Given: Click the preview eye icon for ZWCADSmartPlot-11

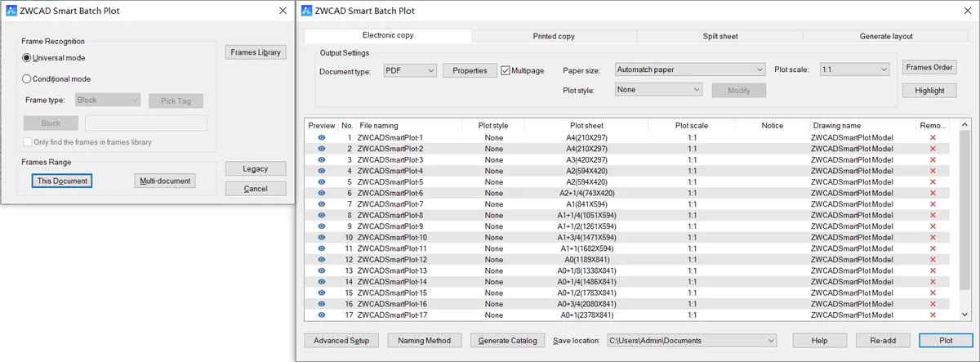Looking at the screenshot, I should (322, 248).
